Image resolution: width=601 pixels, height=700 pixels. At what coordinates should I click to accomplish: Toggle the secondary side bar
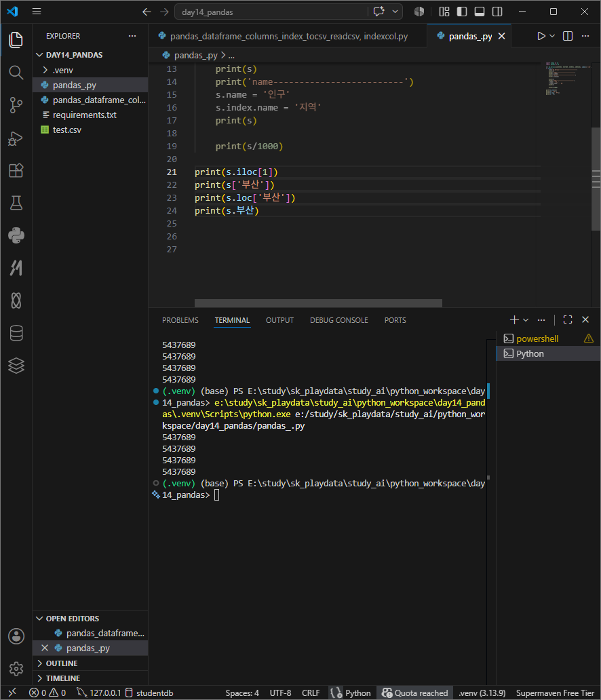[x=497, y=12]
